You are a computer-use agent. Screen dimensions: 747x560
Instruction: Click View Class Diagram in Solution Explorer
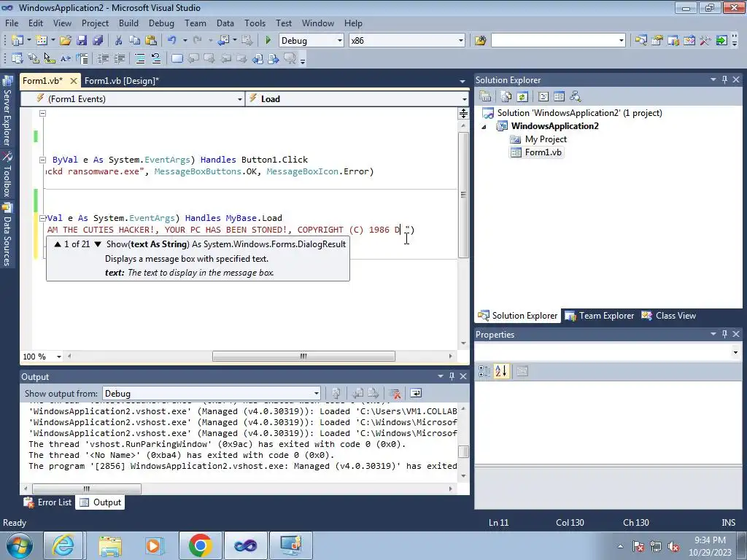(576, 97)
